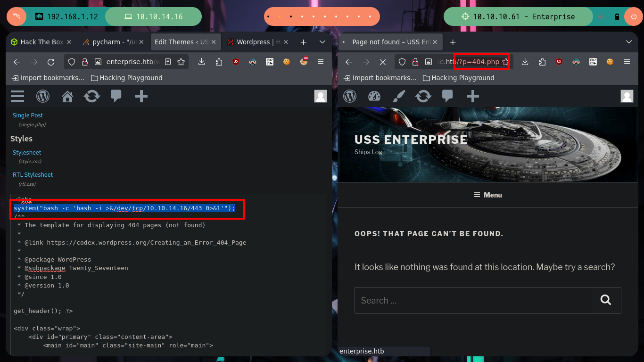This screenshot has width=644, height=362.
Task: Switch to Hack The Box tab
Action: tap(42, 42)
